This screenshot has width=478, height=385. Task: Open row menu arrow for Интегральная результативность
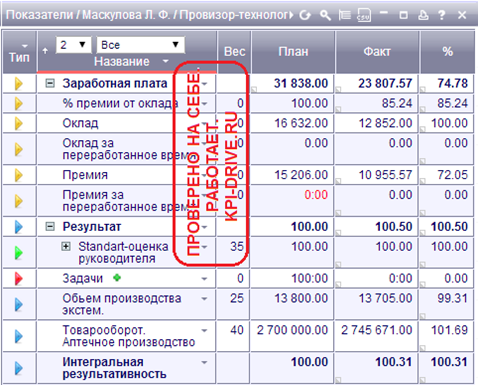point(204,362)
